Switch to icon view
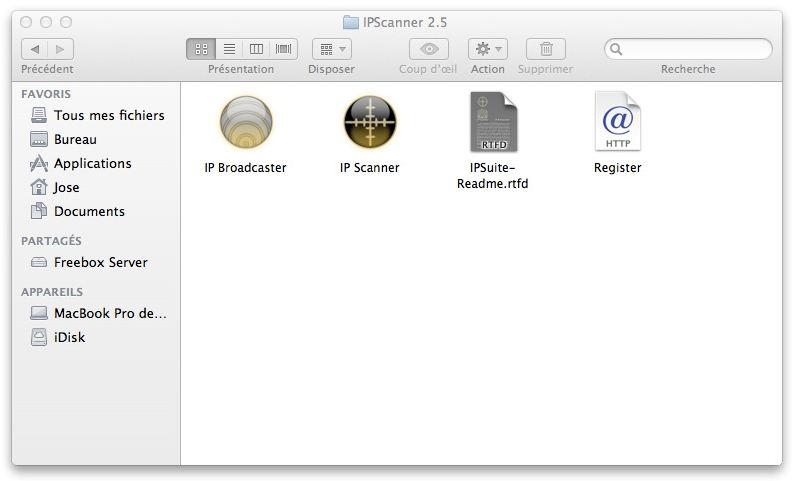800x481 pixels. pos(201,49)
